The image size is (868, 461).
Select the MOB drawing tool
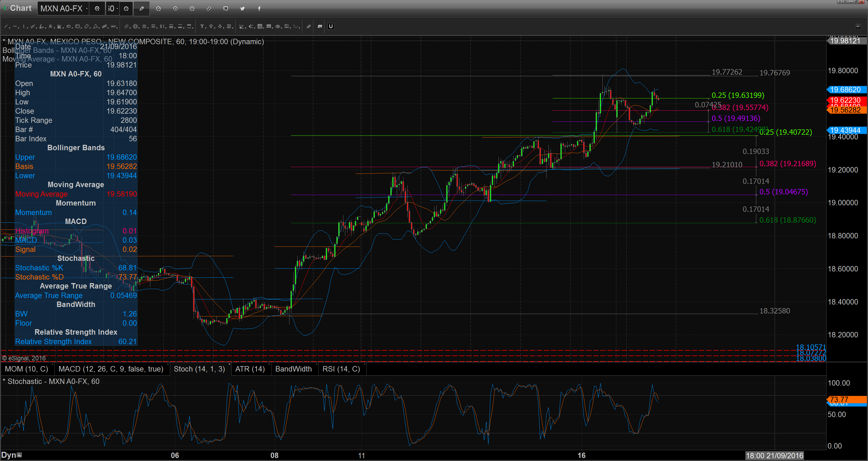tap(269, 26)
